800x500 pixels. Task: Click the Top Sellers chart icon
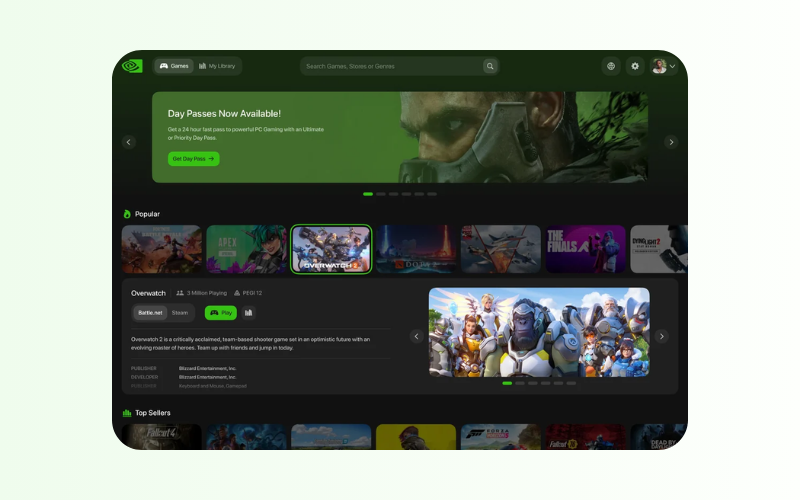coord(127,413)
